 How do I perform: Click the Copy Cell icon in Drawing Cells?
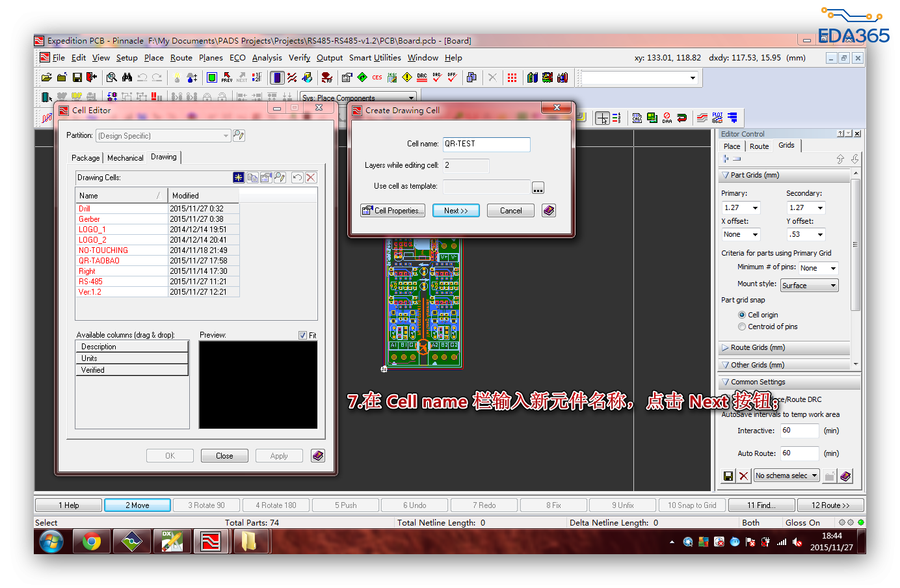pyautogui.click(x=252, y=178)
